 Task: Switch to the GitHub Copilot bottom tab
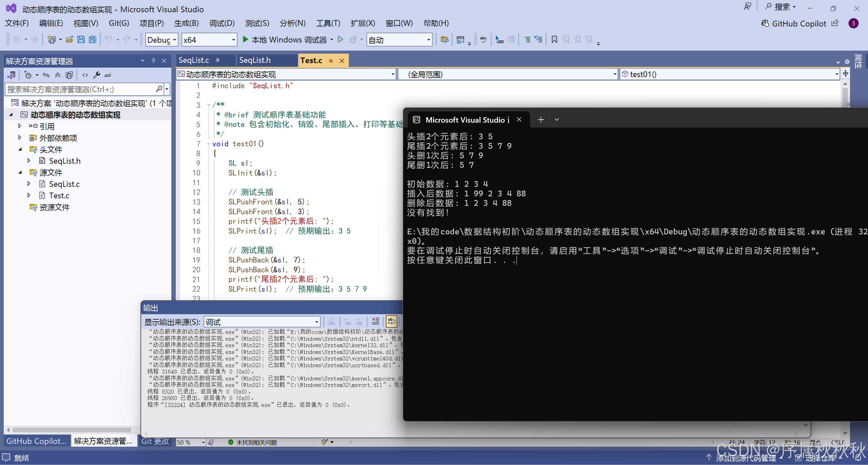(36, 441)
